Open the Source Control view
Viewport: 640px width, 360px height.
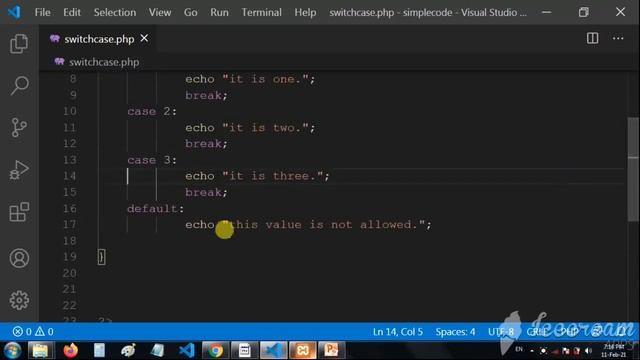[x=19, y=127]
